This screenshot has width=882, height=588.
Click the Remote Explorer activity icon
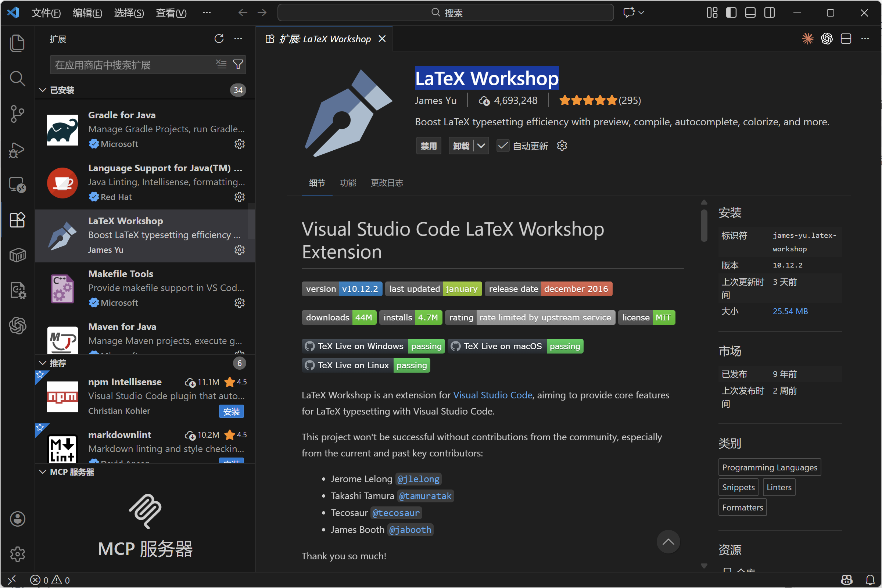[x=17, y=185]
